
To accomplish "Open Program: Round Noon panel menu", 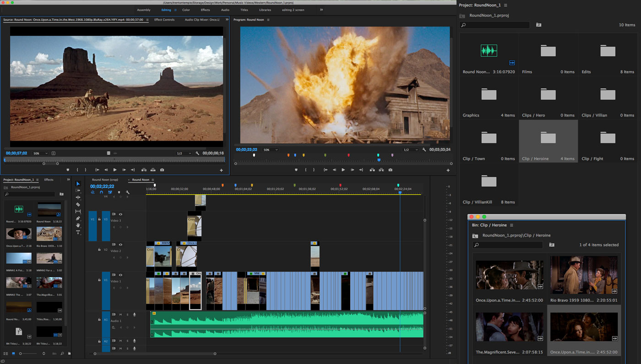I will coord(268,20).
